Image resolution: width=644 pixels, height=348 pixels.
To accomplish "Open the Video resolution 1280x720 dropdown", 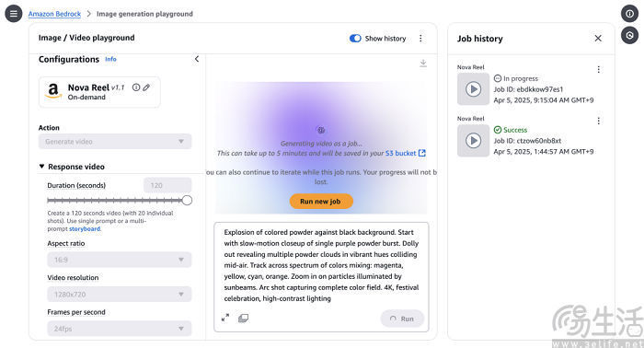I will click(119, 295).
